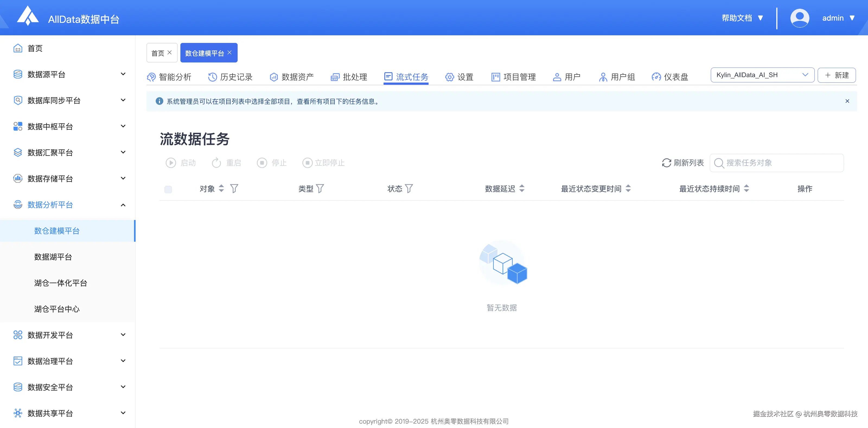
Task: Click the 新建 create button
Action: (837, 75)
